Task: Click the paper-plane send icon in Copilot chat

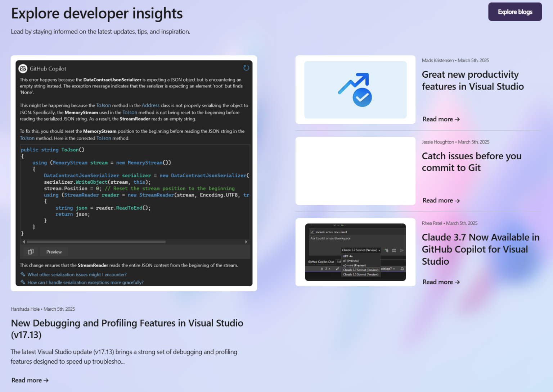Action: (402, 250)
